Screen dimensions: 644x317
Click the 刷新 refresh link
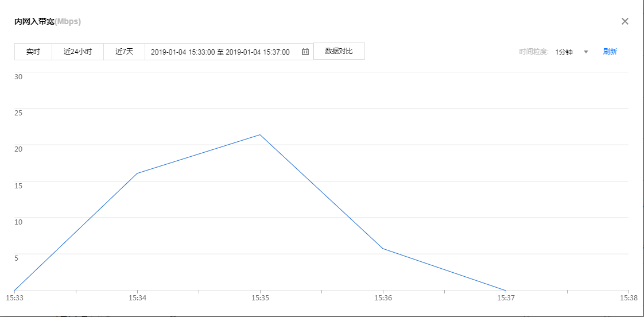610,52
